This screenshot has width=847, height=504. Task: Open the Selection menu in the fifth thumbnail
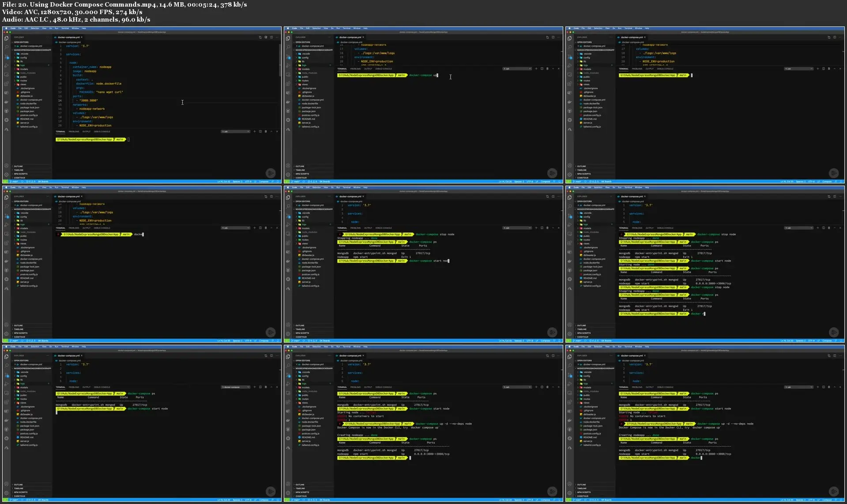316,187
